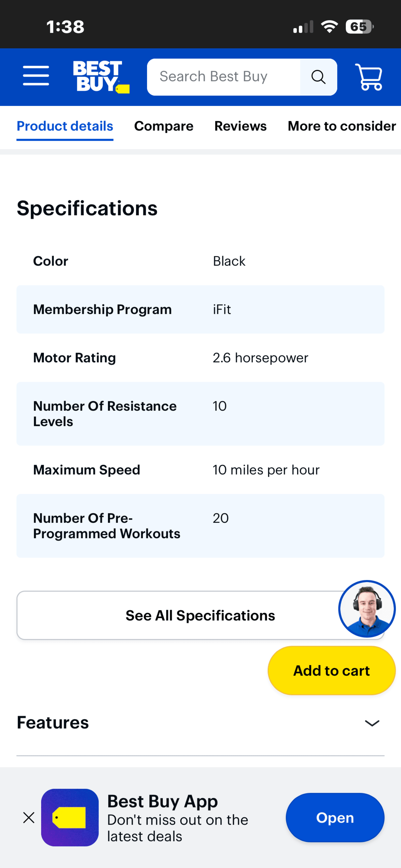401x868 pixels.
Task: Open the shopping cart icon
Action: click(369, 77)
